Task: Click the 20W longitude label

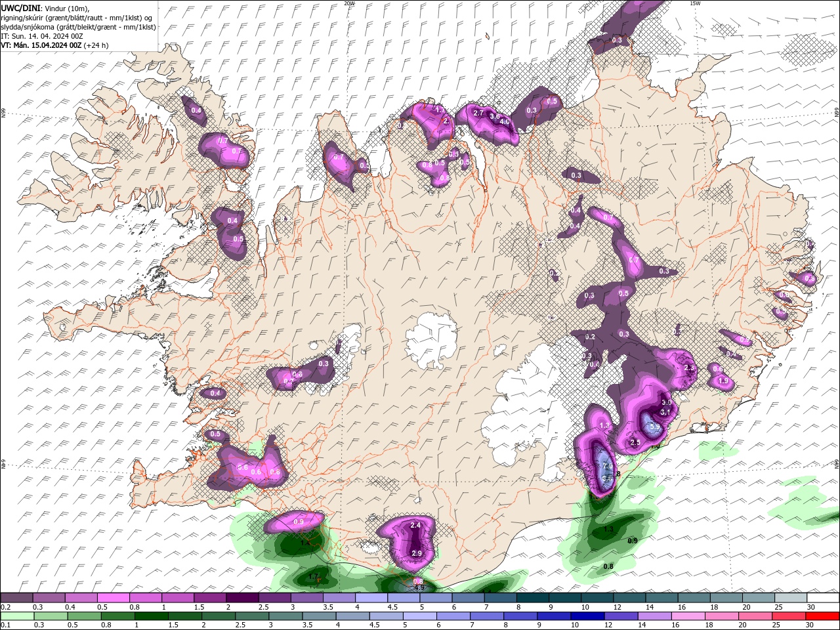Action: click(x=349, y=3)
